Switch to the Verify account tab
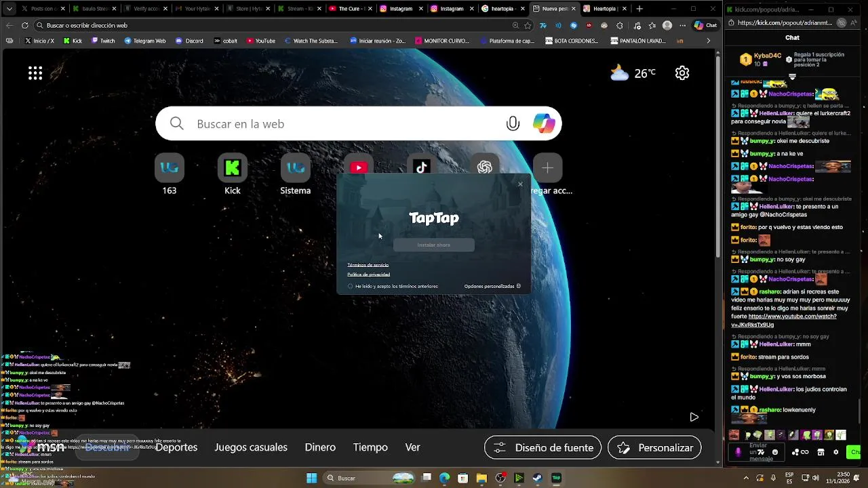 pos(146,9)
